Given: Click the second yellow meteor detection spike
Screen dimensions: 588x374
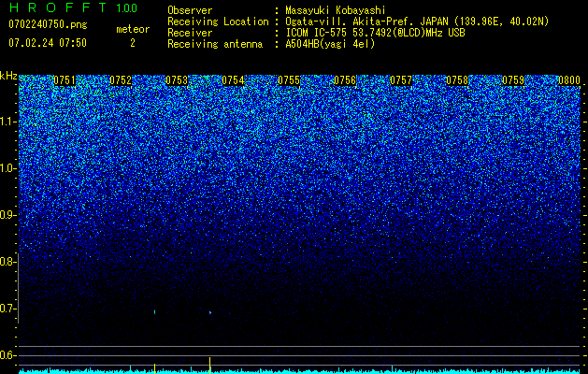Looking at the screenshot, I should (x=210, y=366).
